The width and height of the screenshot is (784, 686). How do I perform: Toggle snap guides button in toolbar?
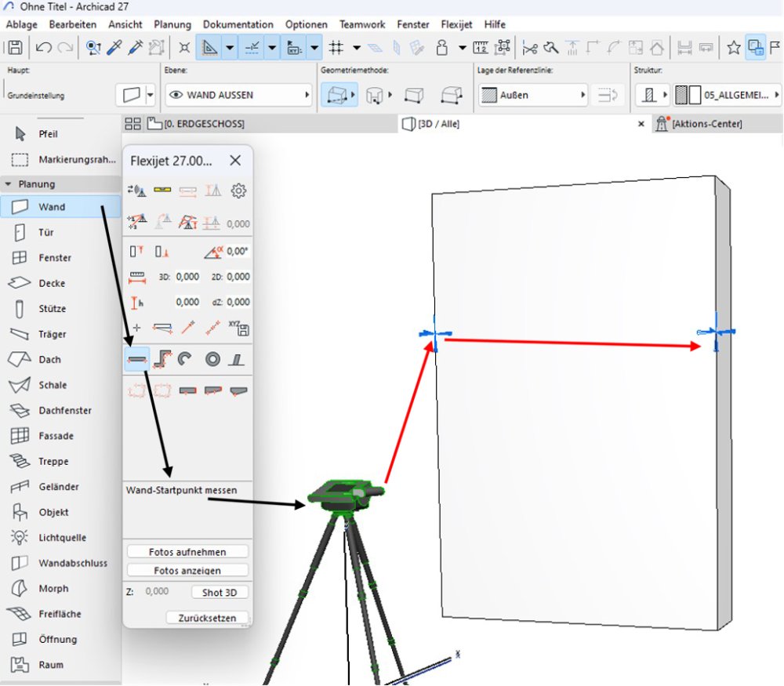pos(252,48)
